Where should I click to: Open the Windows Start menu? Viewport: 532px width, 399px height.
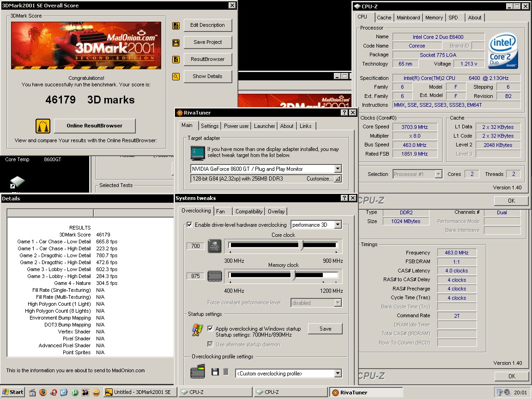pyautogui.click(x=12, y=392)
